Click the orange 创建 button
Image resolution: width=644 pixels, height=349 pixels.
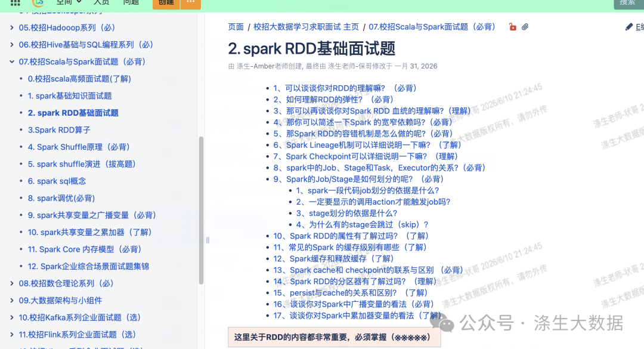166,3
